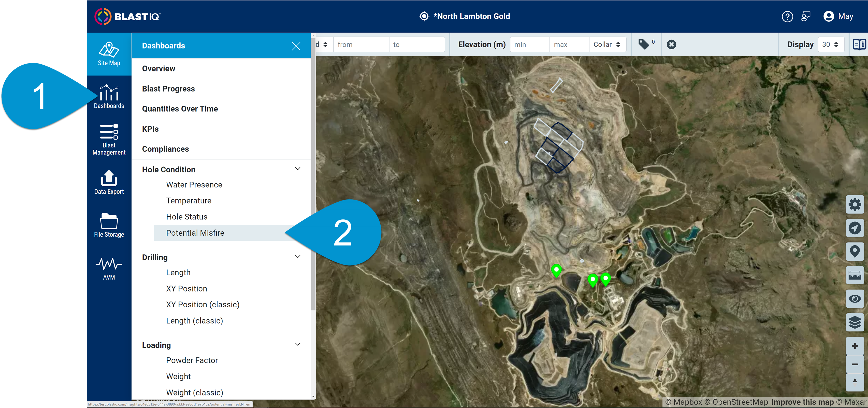Open File Storage in sidebar
868x408 pixels.
(109, 225)
